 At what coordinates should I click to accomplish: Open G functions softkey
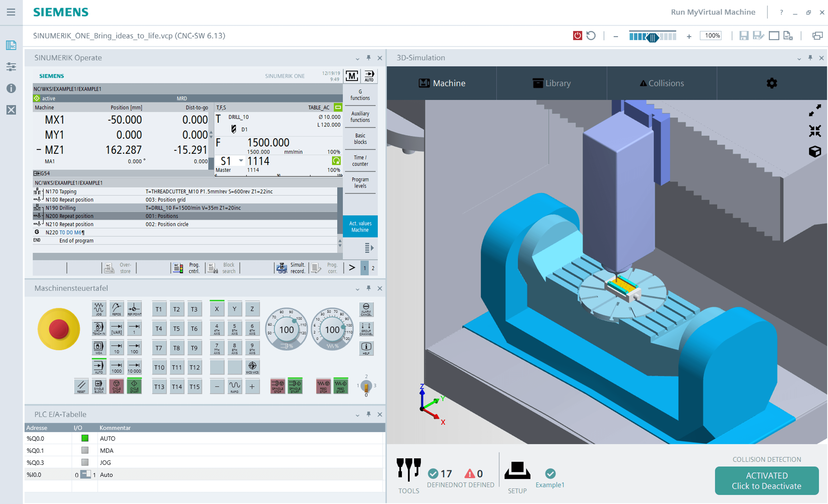[x=360, y=95]
